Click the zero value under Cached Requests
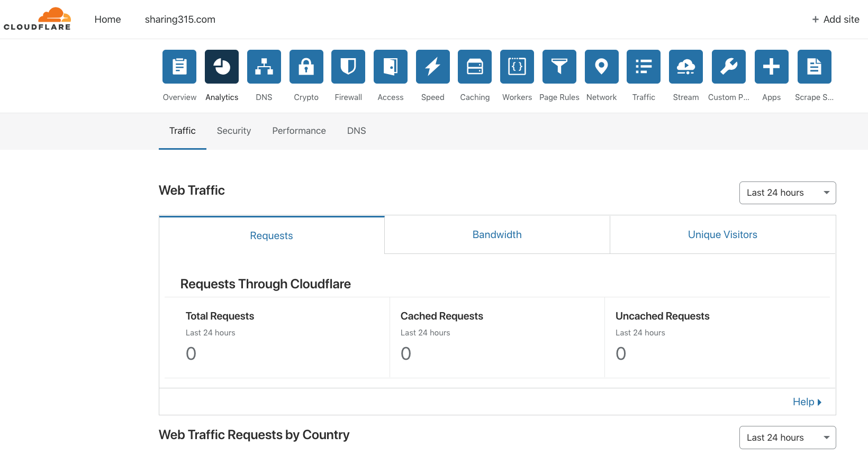Image resolution: width=868 pixels, height=455 pixels. coord(406,353)
